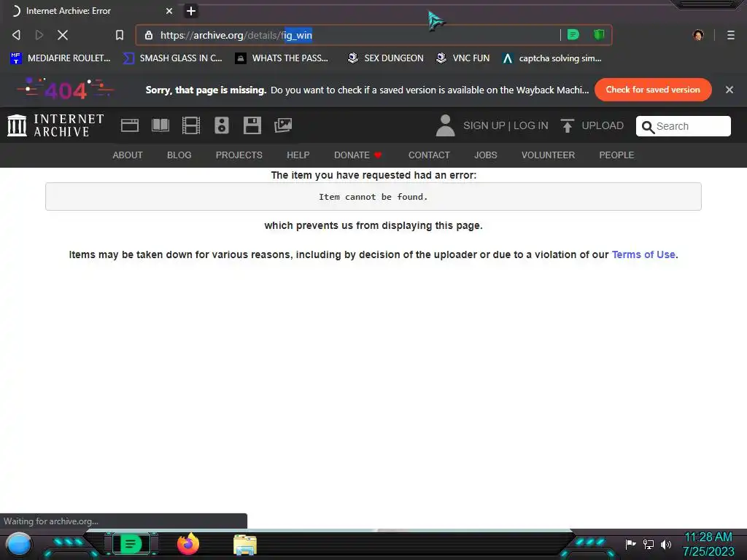
Task: Open the taskbar clock showing 11:28 AM
Action: 708,544
